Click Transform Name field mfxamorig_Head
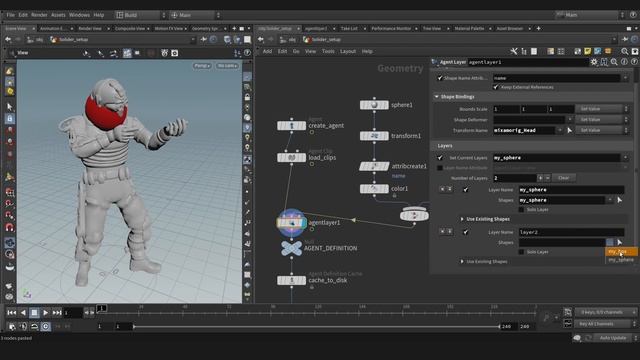 [x=525, y=130]
